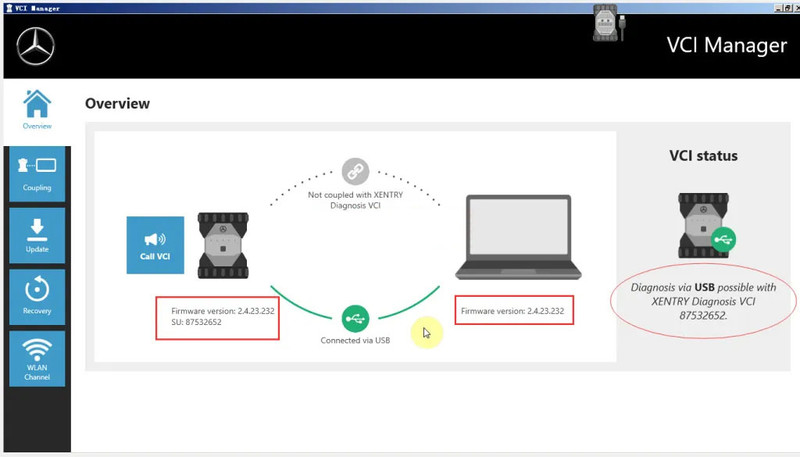Click the VCI device image under VCI status

coord(704,225)
